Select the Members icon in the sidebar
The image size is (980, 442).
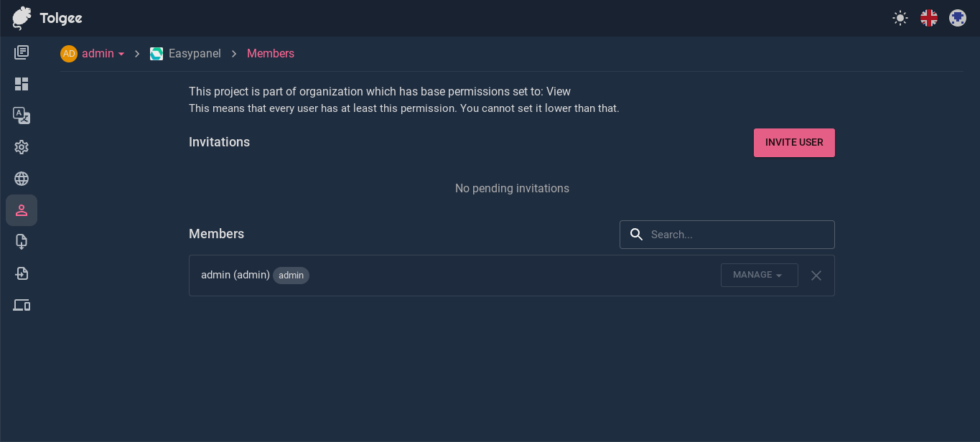click(x=22, y=210)
